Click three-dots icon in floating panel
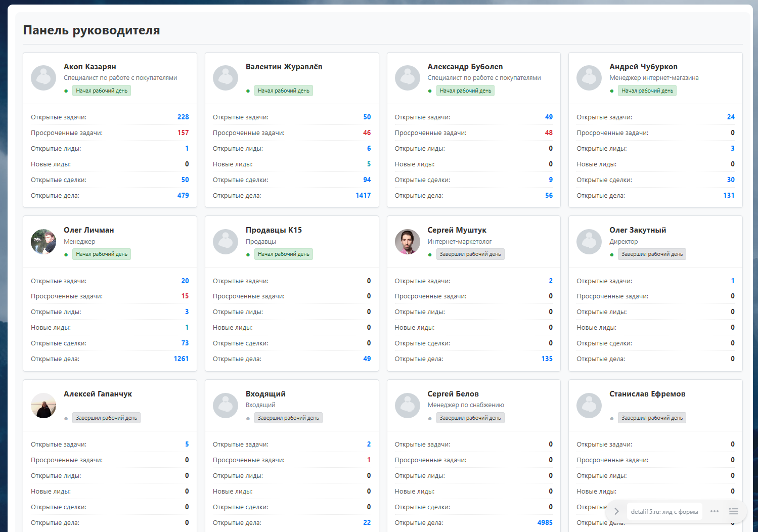The height and width of the screenshot is (532, 758). click(x=714, y=511)
